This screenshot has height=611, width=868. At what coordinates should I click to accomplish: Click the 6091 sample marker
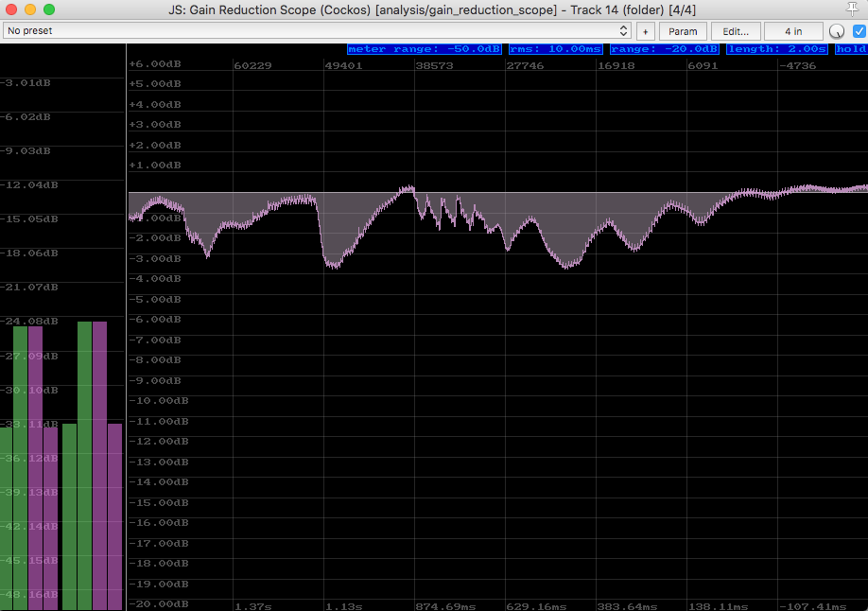tap(703, 65)
